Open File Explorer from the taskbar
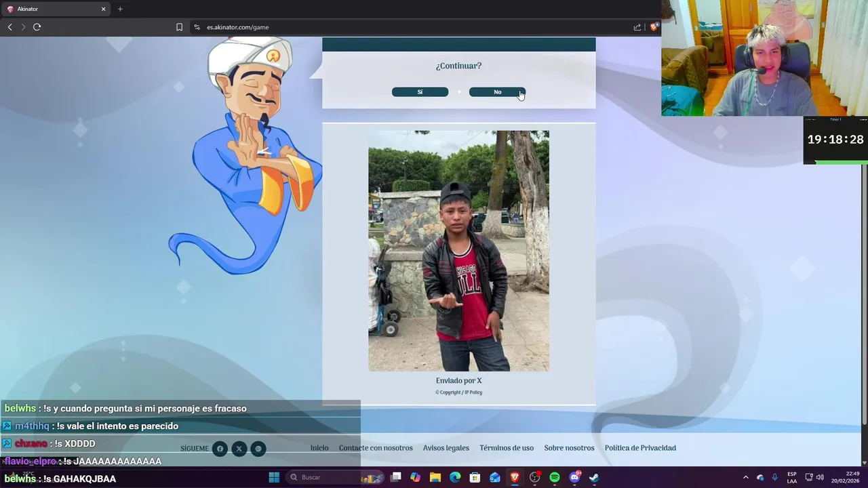 coord(435,477)
